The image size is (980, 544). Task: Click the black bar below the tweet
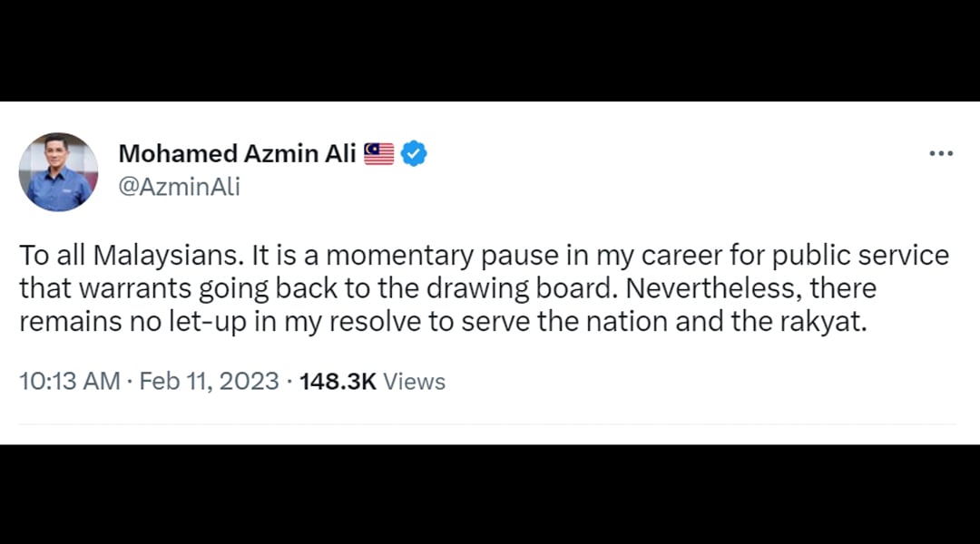pyautogui.click(x=490, y=494)
